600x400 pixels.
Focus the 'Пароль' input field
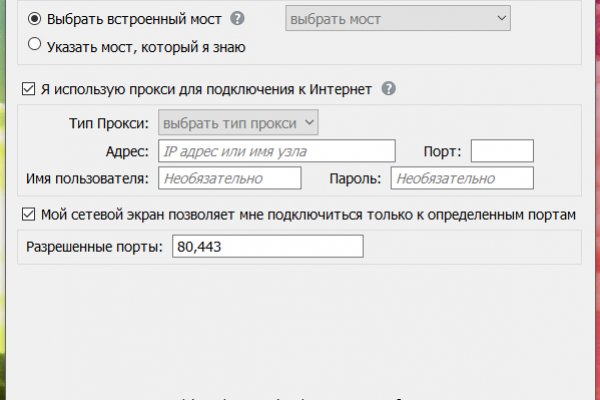click(462, 178)
